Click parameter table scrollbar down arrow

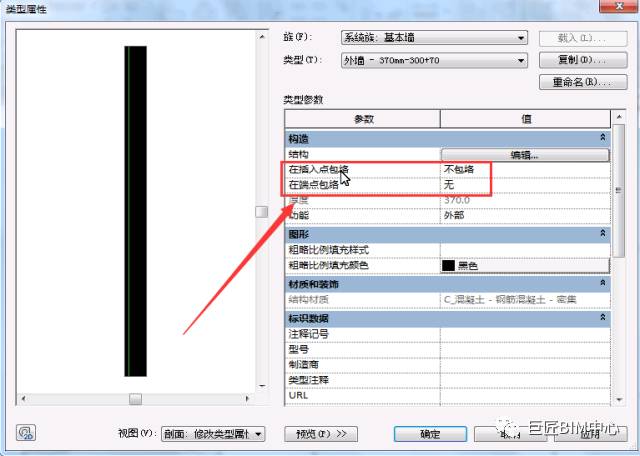[619, 400]
